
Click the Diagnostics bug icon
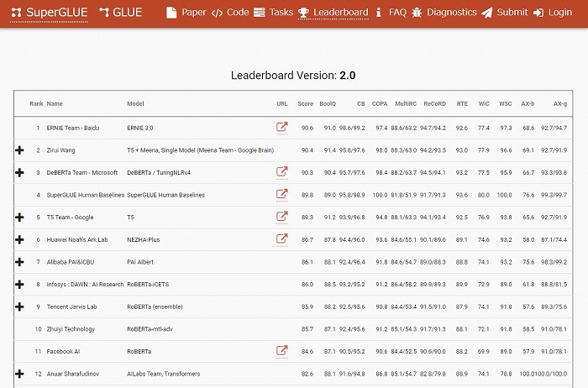tap(417, 13)
